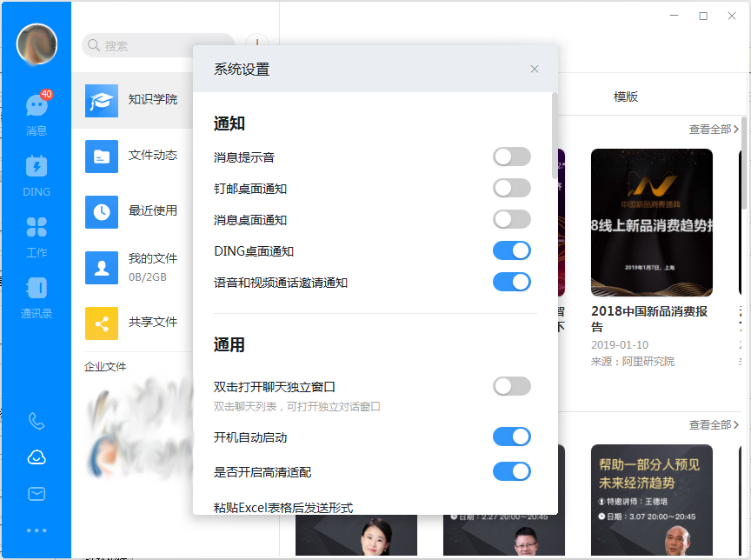Enable 双击打开聊天独立窗口 option

point(512,386)
